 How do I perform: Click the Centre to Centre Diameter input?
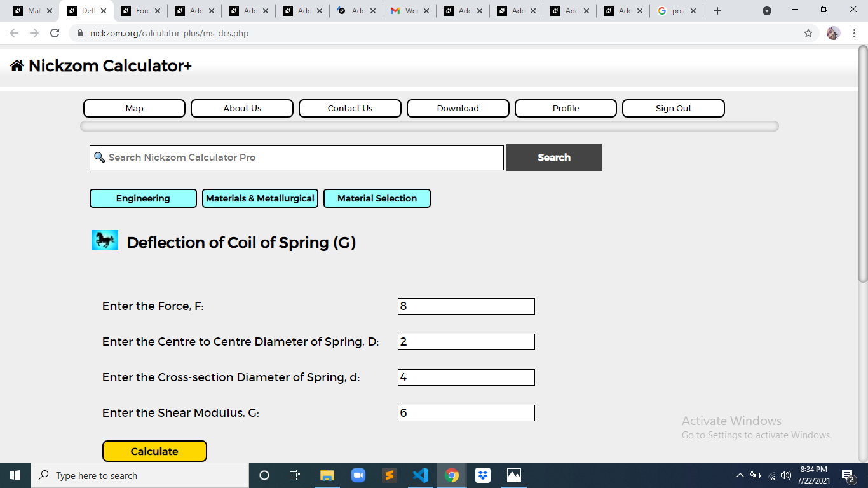point(466,342)
